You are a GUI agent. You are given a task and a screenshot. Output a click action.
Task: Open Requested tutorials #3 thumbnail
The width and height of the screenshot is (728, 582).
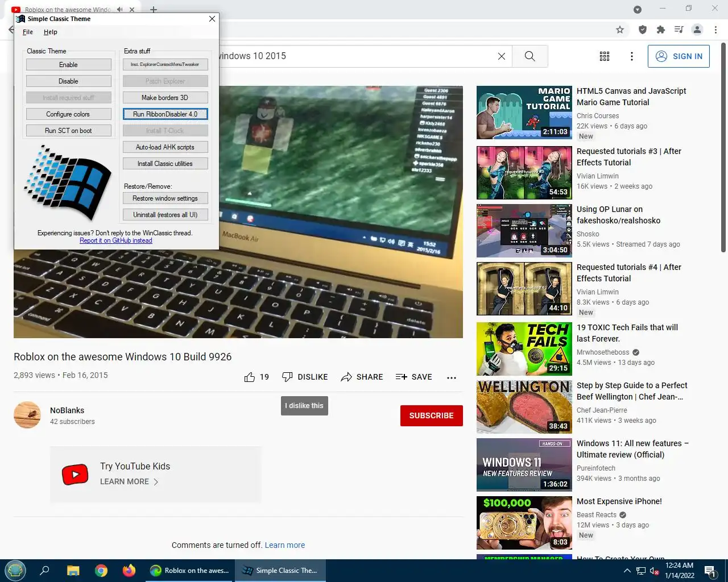point(524,173)
